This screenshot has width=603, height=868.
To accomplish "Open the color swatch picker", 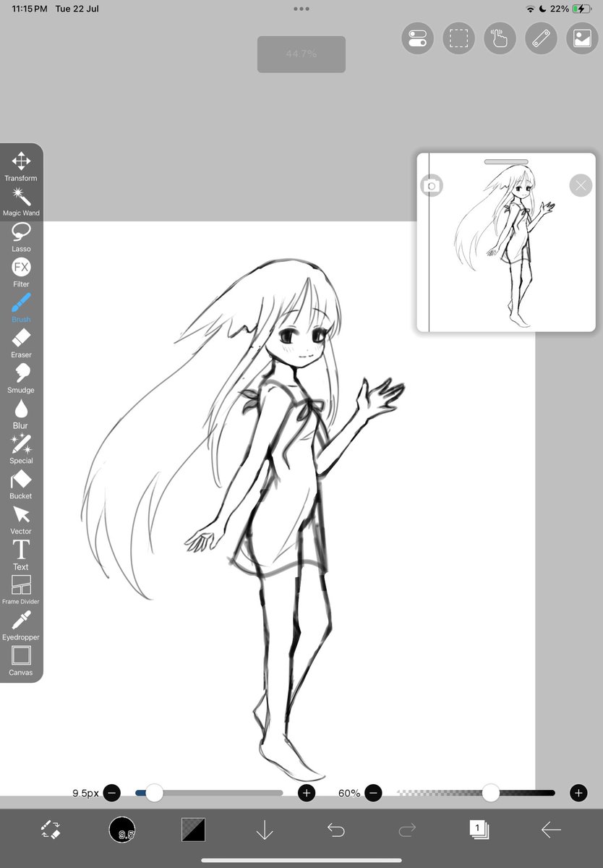I will pyautogui.click(x=193, y=830).
